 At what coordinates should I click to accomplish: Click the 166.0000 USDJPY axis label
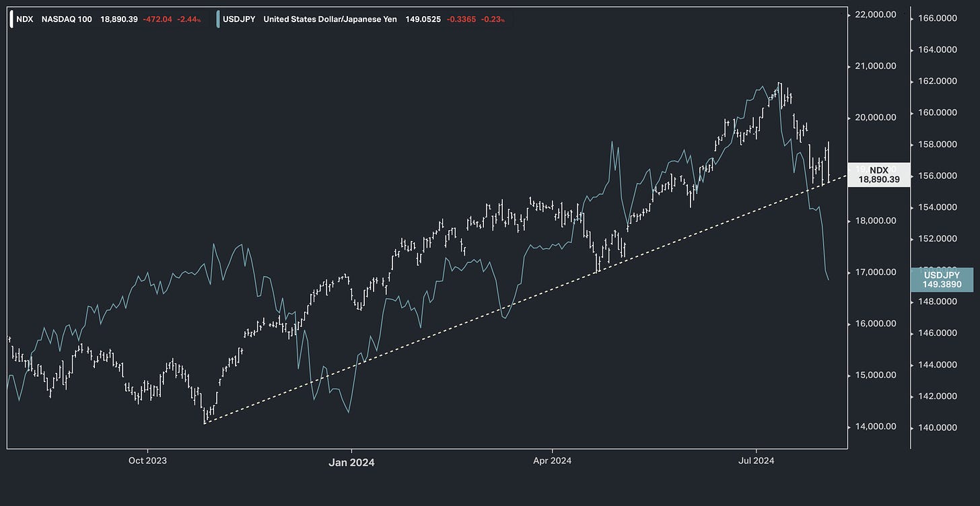tap(938, 18)
